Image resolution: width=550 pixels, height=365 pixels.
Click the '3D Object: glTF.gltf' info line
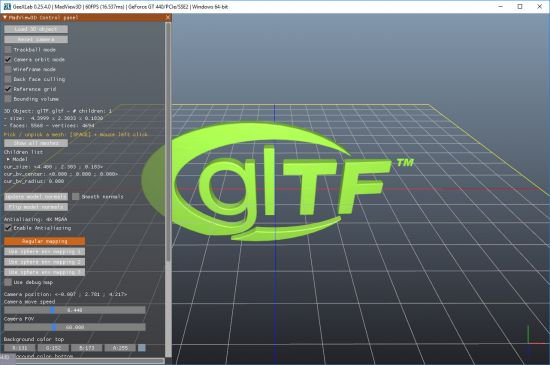pos(58,111)
